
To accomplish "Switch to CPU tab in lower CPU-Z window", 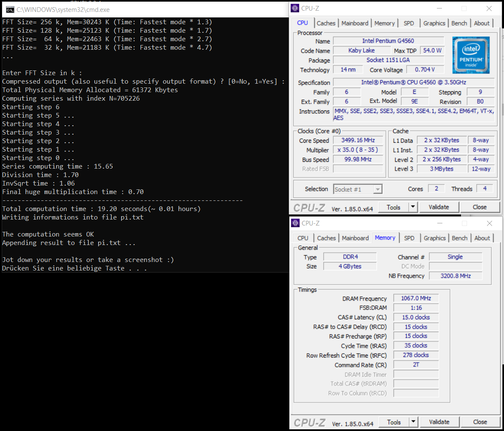I will click(303, 238).
